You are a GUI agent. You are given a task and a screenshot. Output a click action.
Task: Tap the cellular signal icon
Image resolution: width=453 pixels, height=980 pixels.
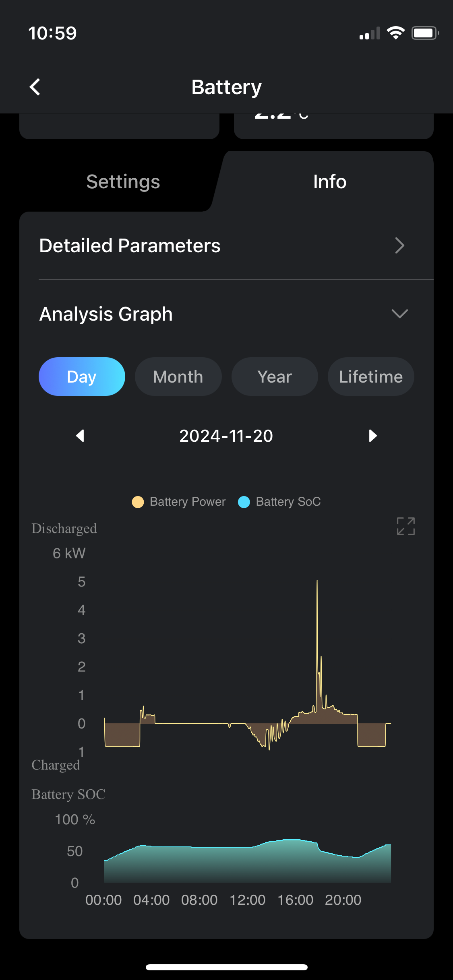(x=370, y=34)
